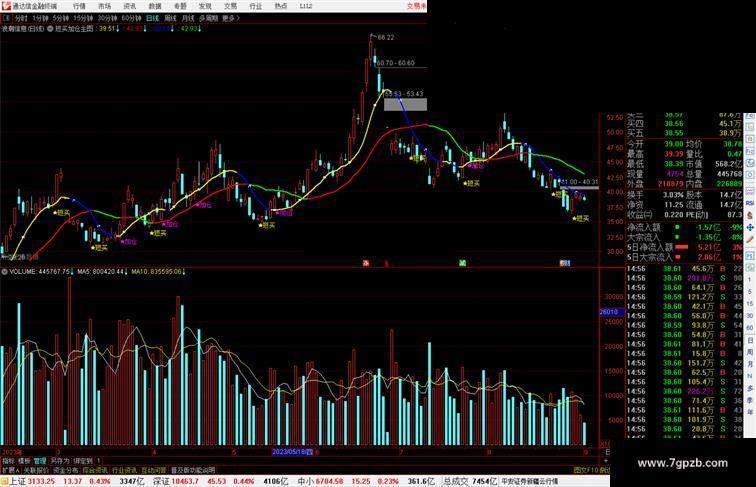Click the 换手 3.03% value
This screenshot has width=756, height=487.
[673, 195]
